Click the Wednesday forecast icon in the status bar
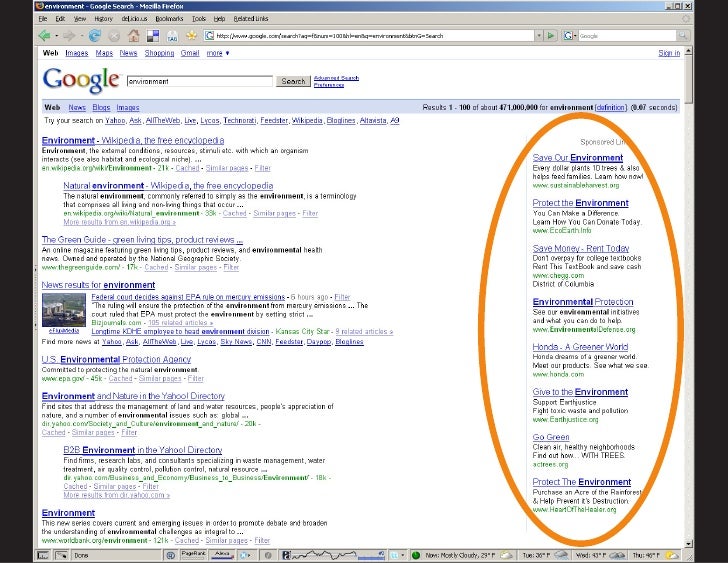 (x=618, y=555)
